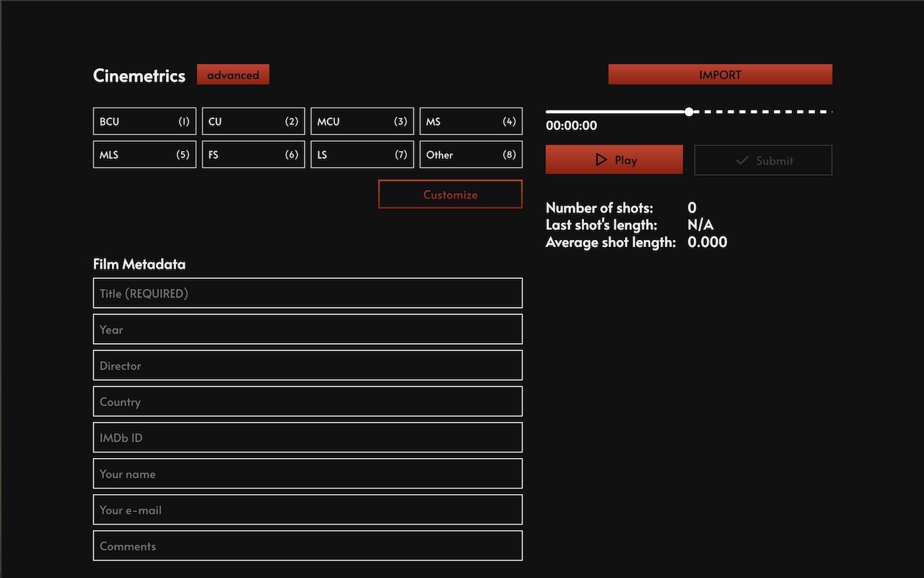Click the IMPORT button
The height and width of the screenshot is (578, 924).
coord(720,74)
